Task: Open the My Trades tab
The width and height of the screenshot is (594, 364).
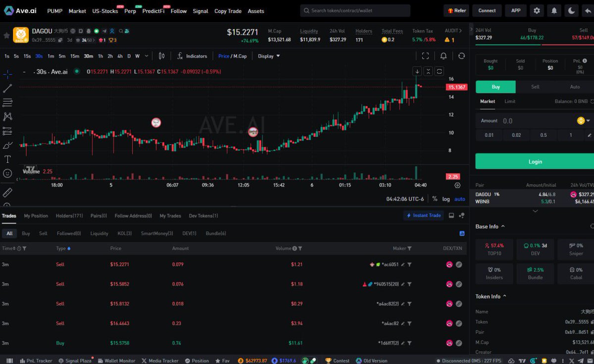Action: [170, 216]
